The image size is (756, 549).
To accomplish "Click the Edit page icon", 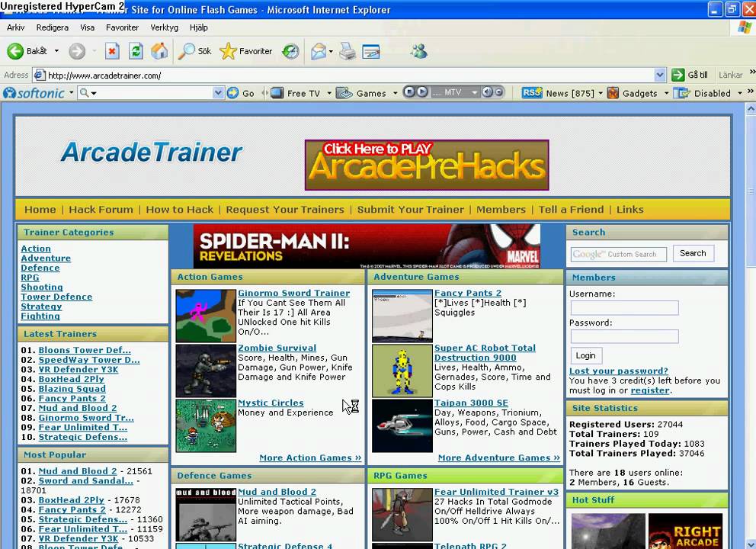I will pyautogui.click(x=371, y=50).
